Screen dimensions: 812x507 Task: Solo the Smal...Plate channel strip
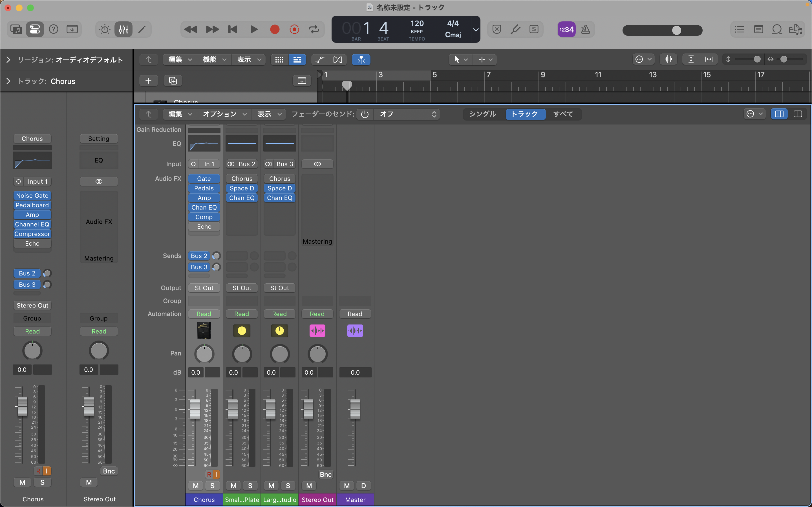tap(250, 486)
